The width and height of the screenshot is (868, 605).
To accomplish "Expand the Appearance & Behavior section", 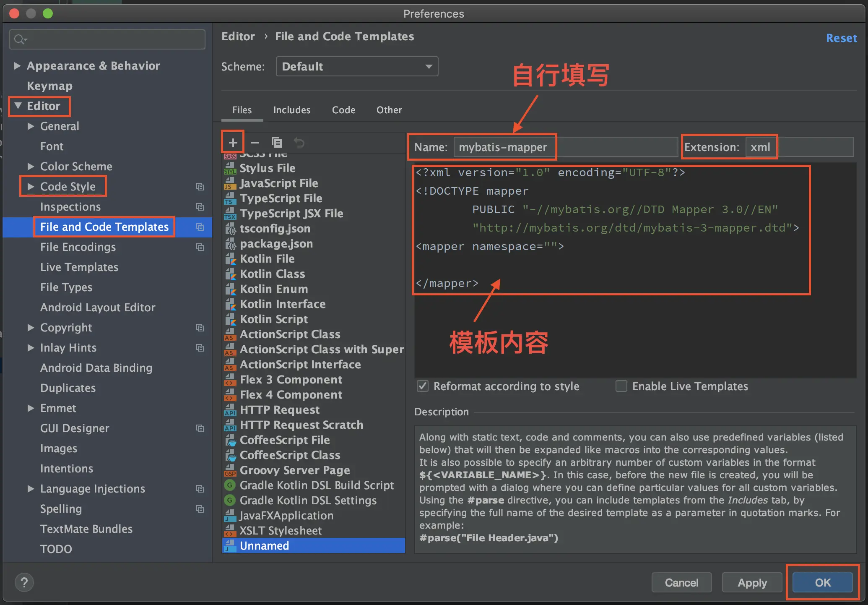I will (x=17, y=66).
